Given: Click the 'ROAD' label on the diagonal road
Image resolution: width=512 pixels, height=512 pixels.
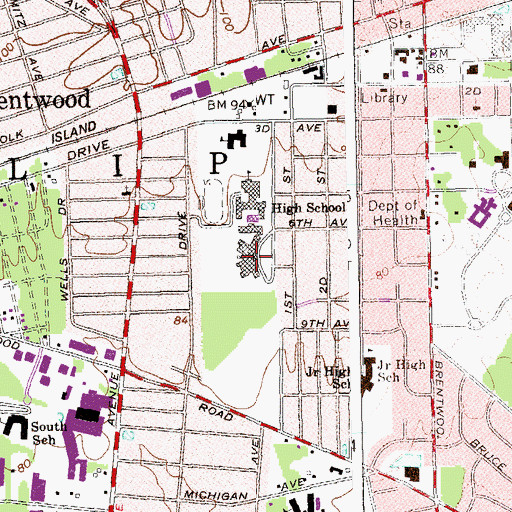Looking at the screenshot, I should coord(216,412).
